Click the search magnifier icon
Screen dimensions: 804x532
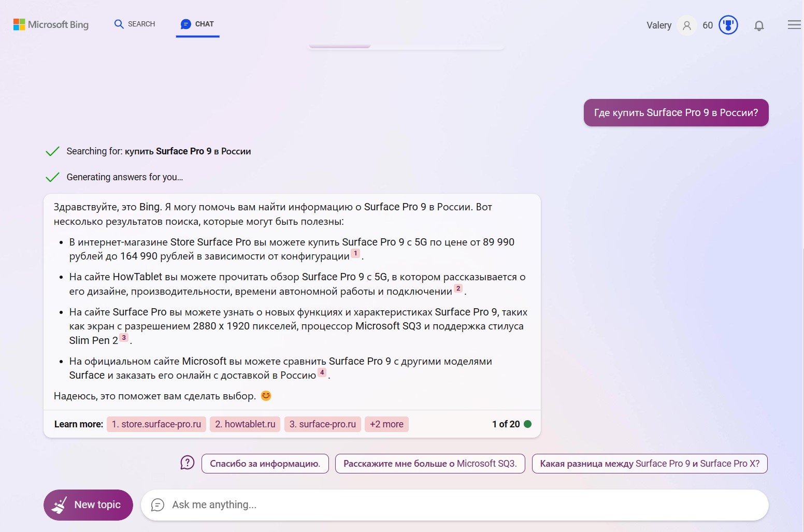(x=119, y=24)
